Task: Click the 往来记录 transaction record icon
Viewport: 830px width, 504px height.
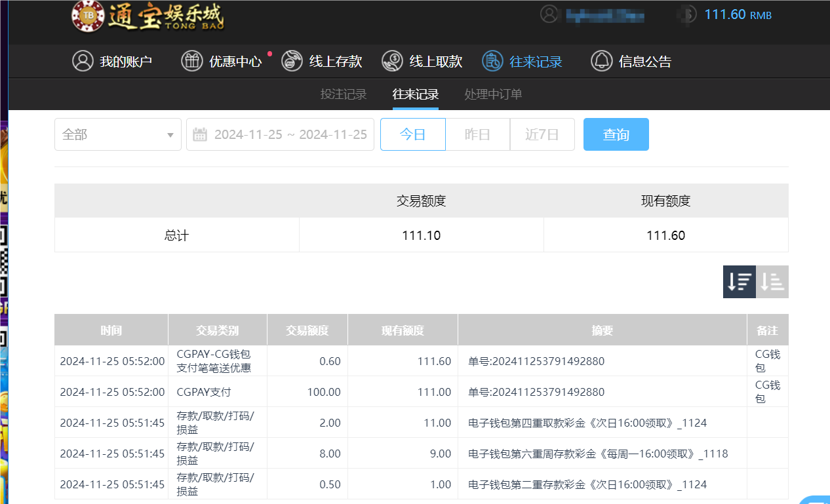Action: pos(492,61)
